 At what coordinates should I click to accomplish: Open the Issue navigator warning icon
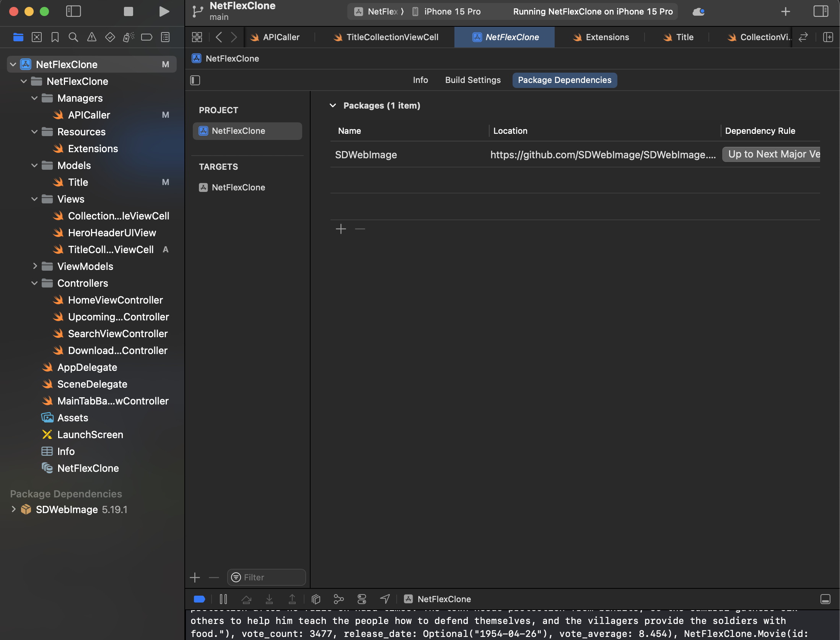(x=91, y=37)
